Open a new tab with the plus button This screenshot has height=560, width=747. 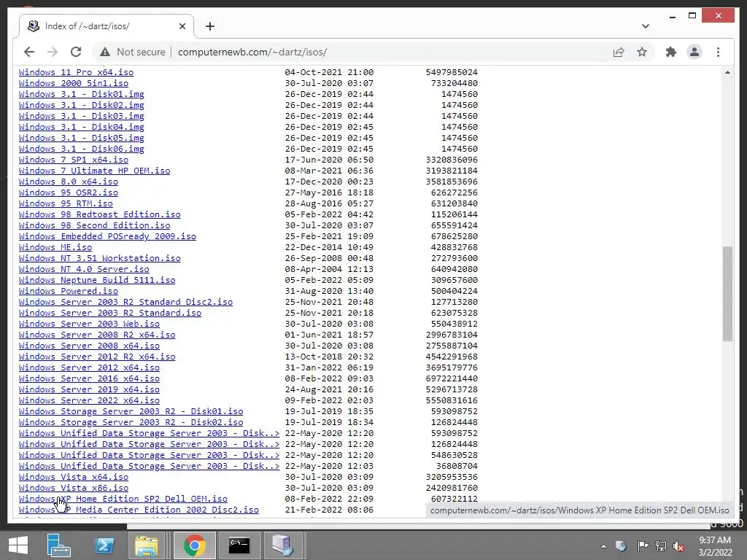[x=210, y=26]
